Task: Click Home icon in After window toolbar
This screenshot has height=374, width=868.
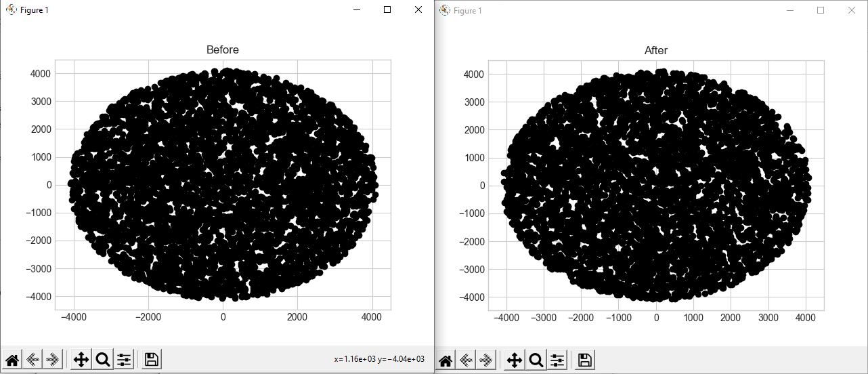Action: coord(446,360)
